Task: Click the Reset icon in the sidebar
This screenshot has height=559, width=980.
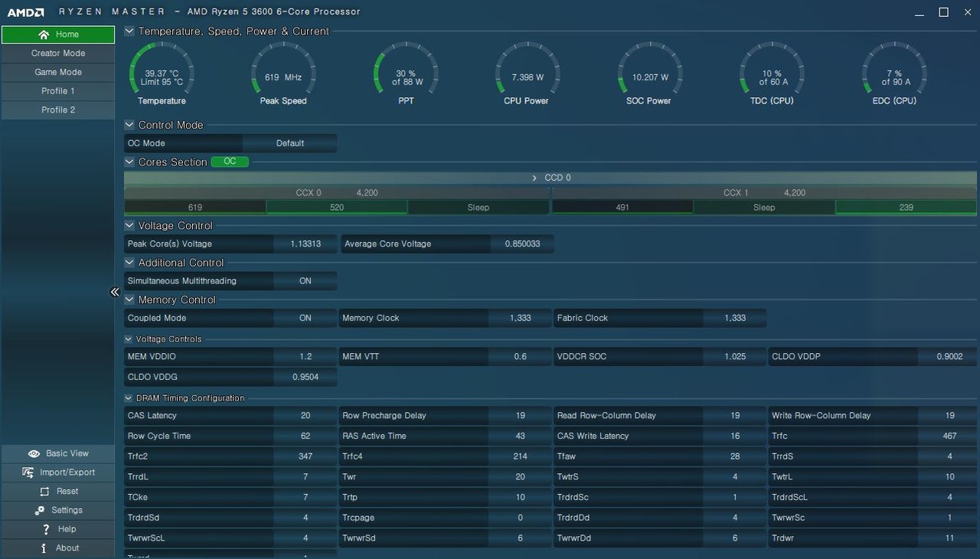Action: 44,492
